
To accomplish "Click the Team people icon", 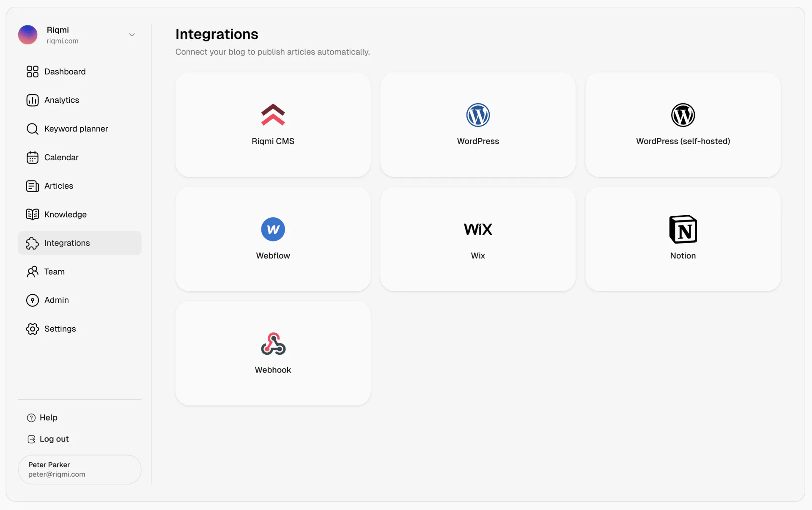I will click(33, 271).
